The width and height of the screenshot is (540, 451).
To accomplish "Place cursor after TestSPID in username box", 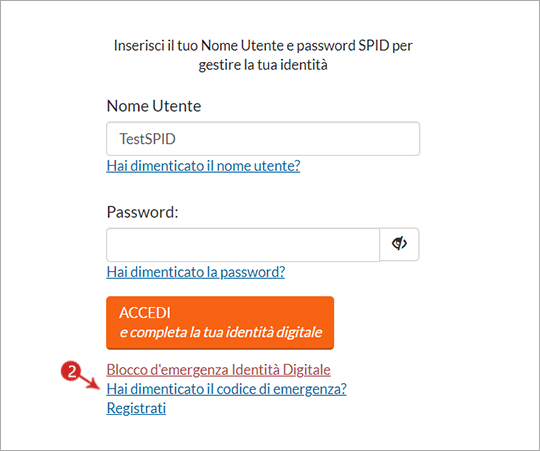I will [178, 139].
